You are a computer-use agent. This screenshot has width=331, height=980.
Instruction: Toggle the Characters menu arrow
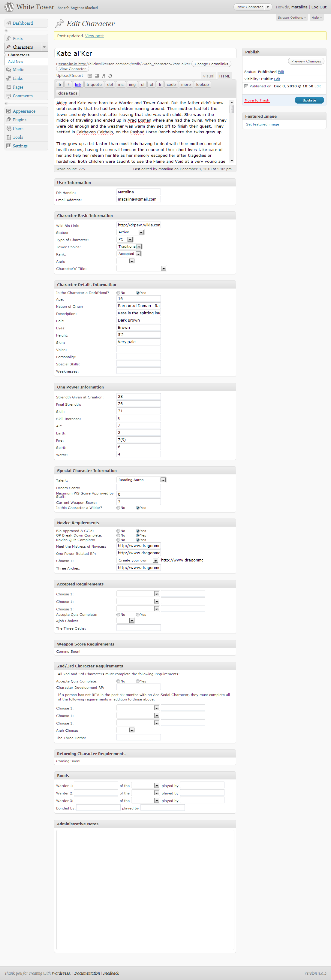[x=44, y=47]
